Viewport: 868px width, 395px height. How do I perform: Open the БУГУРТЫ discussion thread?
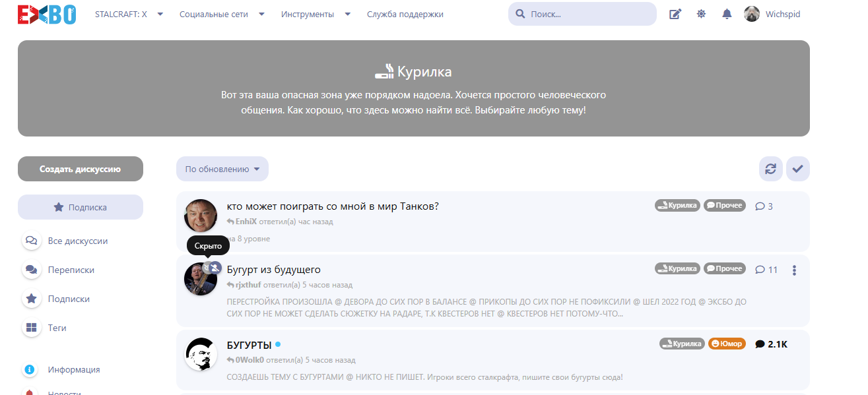(x=249, y=345)
